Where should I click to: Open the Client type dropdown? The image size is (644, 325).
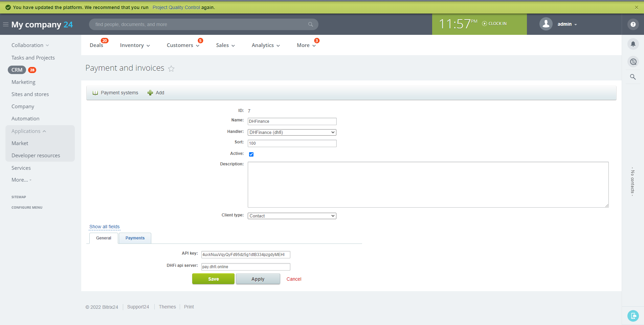(x=292, y=216)
